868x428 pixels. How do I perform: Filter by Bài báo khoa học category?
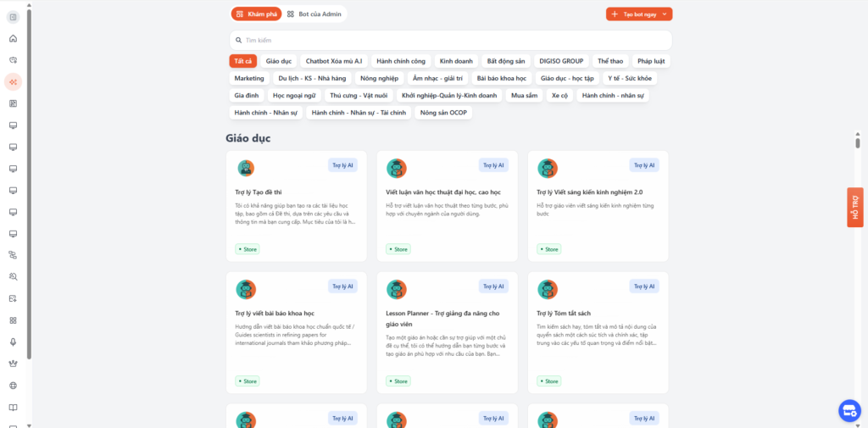(x=502, y=78)
